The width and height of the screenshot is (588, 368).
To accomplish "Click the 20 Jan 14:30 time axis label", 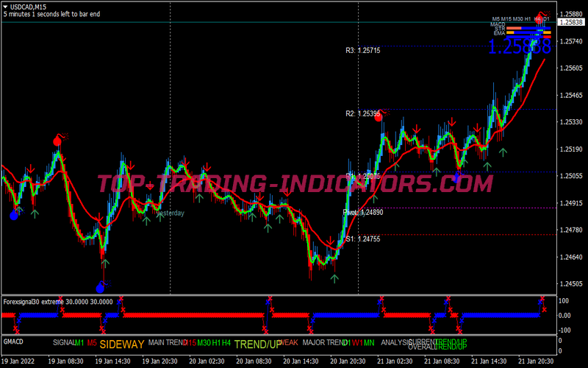I will click(x=301, y=361).
